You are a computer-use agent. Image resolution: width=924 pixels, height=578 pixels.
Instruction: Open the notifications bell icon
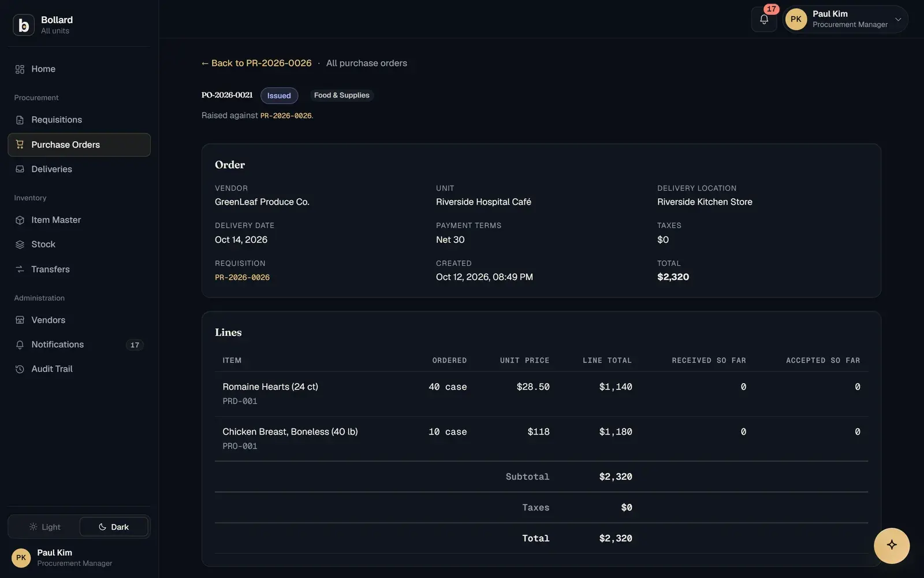763,19
